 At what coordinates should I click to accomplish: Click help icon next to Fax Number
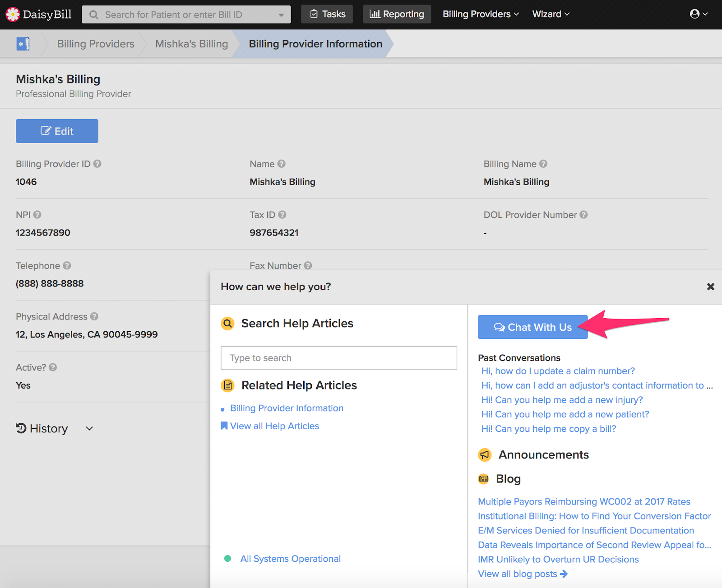[308, 266]
